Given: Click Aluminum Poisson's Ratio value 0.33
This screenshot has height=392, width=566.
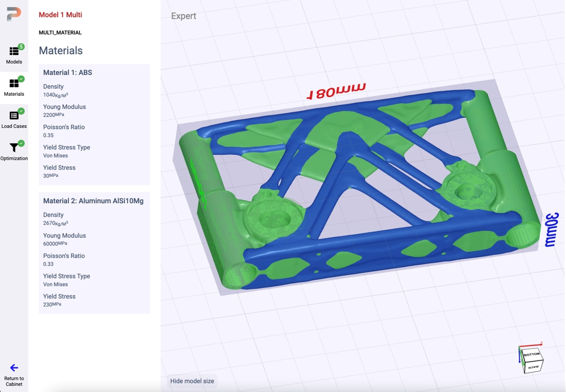Looking at the screenshot, I should (x=48, y=264).
